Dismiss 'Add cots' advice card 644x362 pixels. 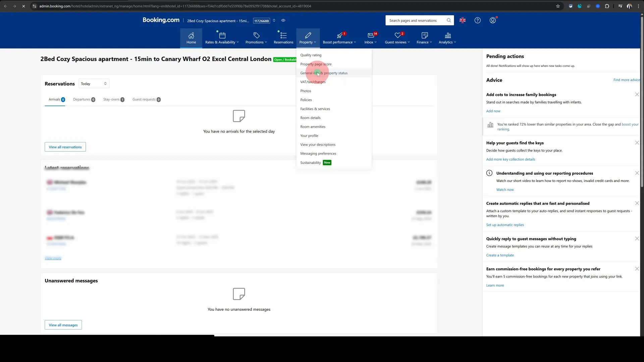click(637, 95)
